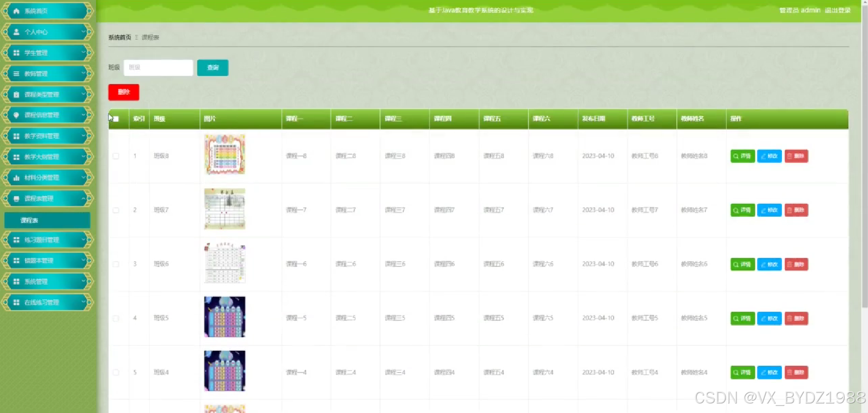Viewport: 868px width, 413px height.
Task: Expand the 在线练习管理 menu chevron
Action: [83, 302]
